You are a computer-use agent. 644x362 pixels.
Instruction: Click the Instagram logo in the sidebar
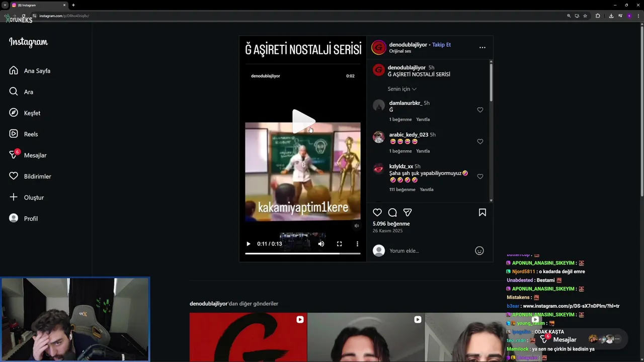click(28, 42)
